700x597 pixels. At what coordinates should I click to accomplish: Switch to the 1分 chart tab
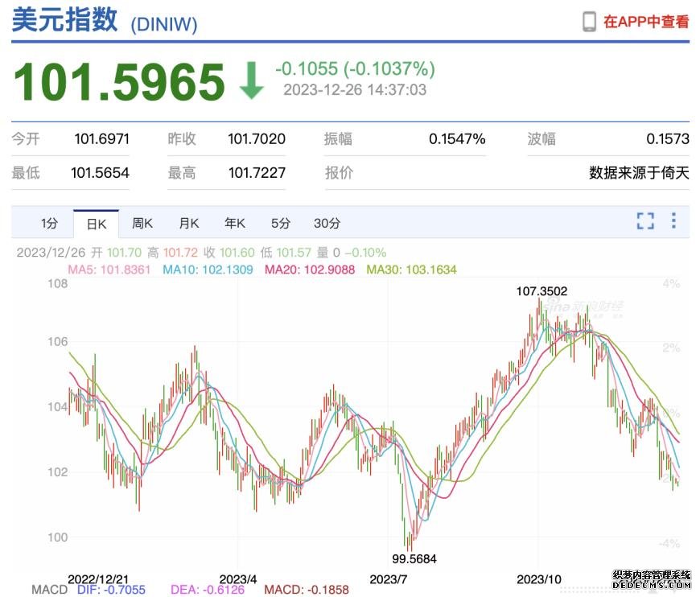tap(50, 223)
